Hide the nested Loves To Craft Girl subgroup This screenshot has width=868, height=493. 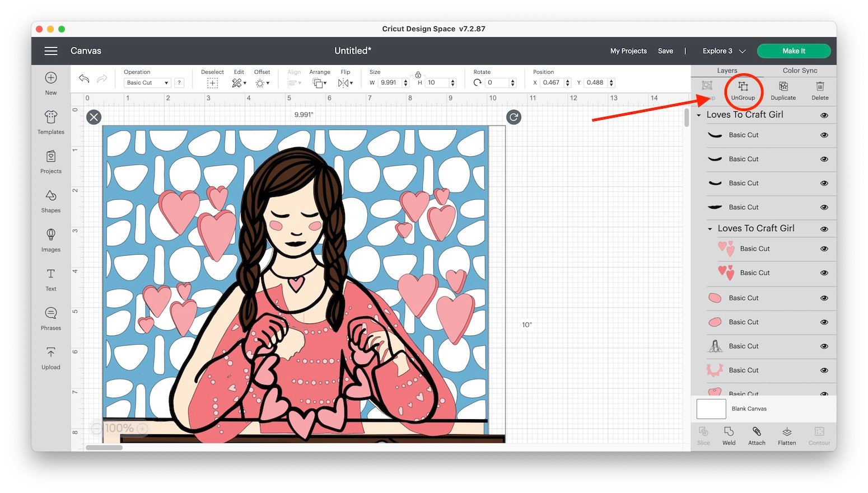pos(824,229)
